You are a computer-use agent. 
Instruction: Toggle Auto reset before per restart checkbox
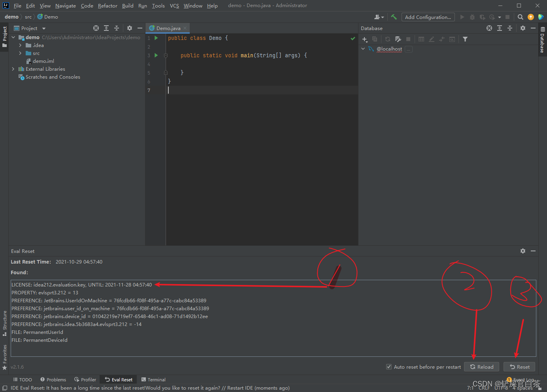(389, 367)
